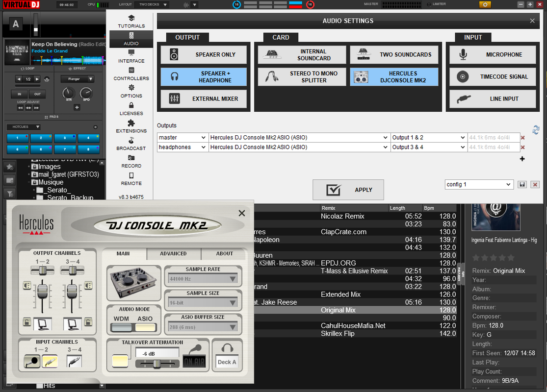
Task: Select line jack input for channels 1-2
Action: pyautogui.click(x=50, y=361)
